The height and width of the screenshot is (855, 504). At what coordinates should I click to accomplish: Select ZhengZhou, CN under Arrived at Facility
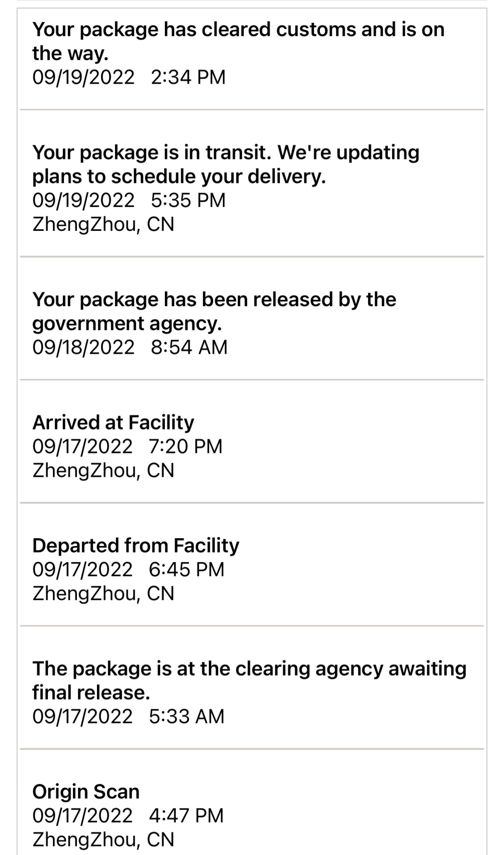(x=103, y=470)
